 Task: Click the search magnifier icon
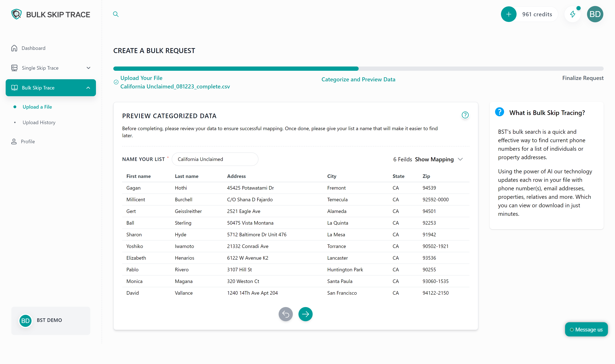[115, 14]
